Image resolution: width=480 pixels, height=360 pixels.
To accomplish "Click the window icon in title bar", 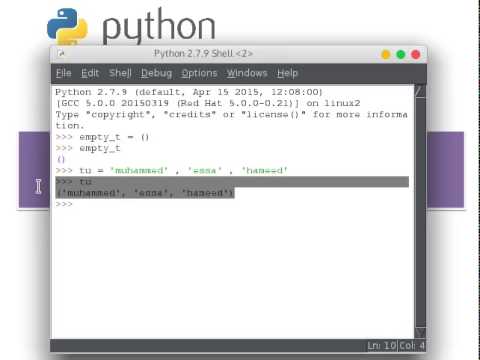I will [61, 53].
